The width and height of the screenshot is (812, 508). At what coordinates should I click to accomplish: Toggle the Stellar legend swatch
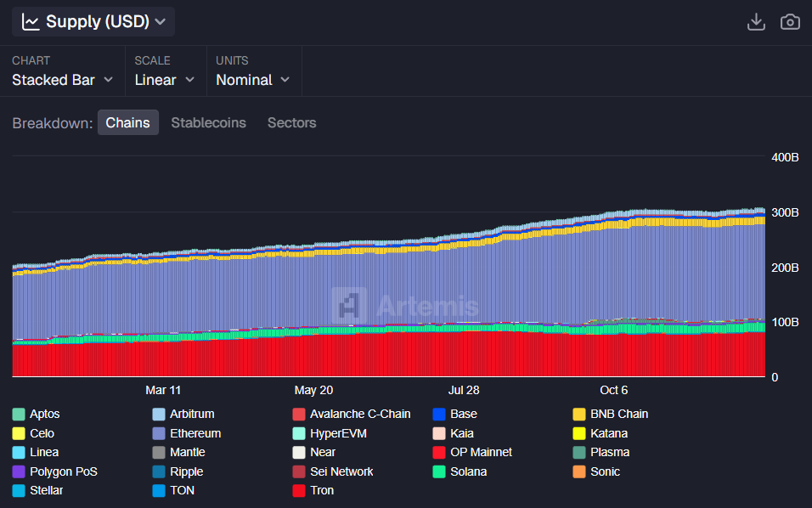[19, 491]
